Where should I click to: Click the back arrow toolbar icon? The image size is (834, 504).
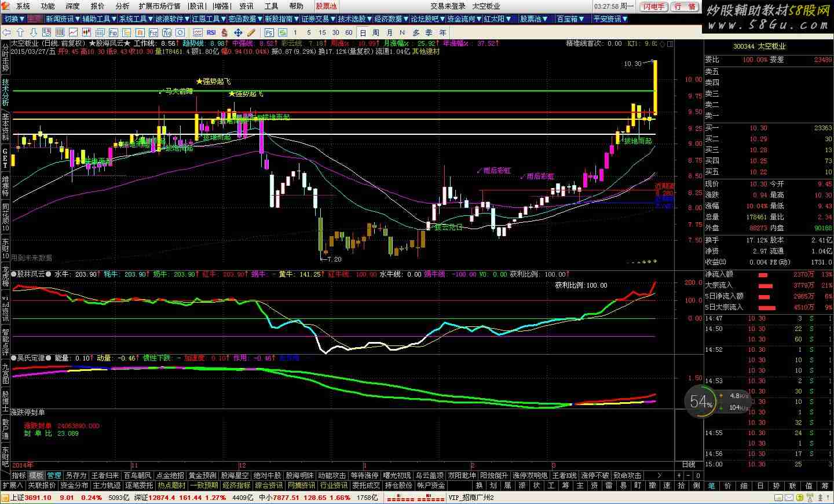(x=6, y=32)
